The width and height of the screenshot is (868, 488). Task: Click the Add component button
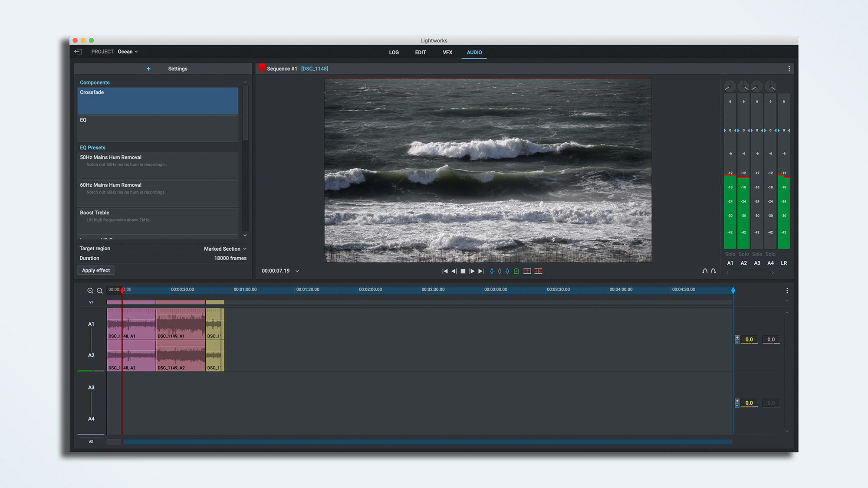tap(148, 68)
